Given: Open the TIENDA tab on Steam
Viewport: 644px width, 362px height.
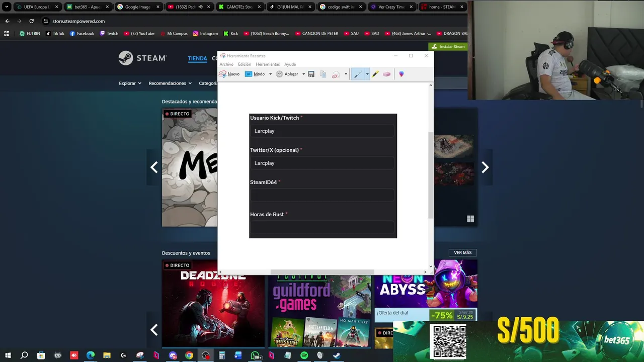Looking at the screenshot, I should (197, 58).
